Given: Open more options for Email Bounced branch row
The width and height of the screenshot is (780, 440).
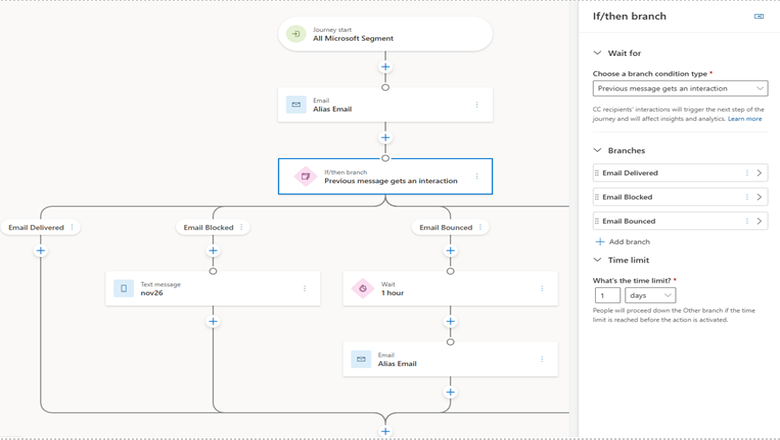Looking at the screenshot, I should coord(746,221).
